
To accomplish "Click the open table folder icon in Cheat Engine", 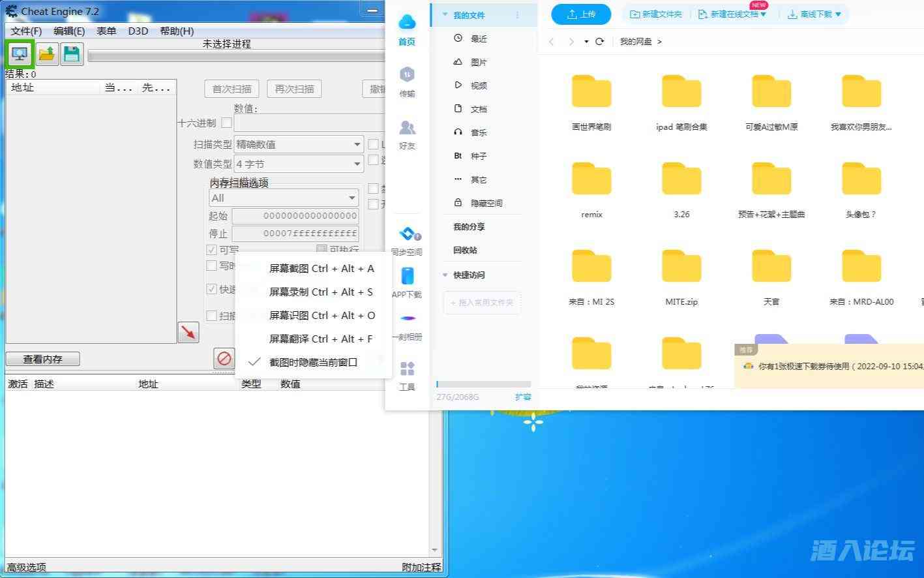I will pyautogui.click(x=45, y=53).
